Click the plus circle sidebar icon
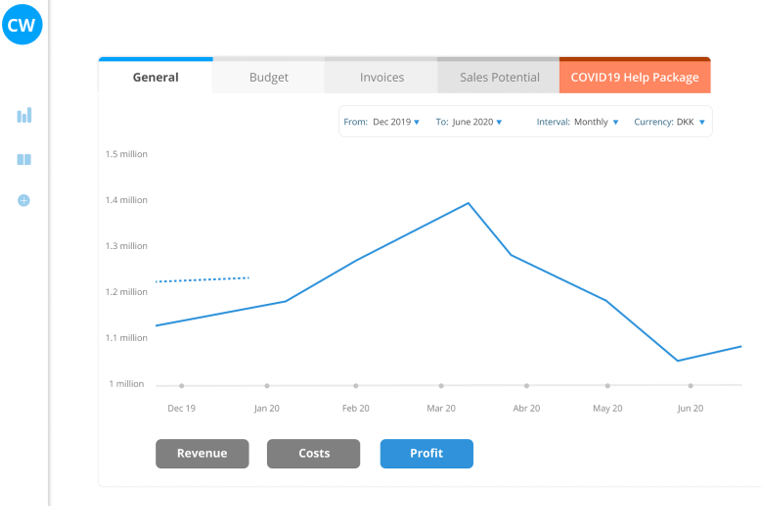The height and width of the screenshot is (506, 783). [x=24, y=200]
